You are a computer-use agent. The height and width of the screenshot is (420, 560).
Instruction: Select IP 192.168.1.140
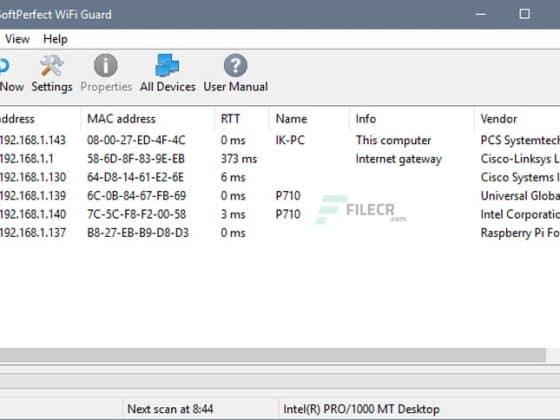pyautogui.click(x=33, y=215)
